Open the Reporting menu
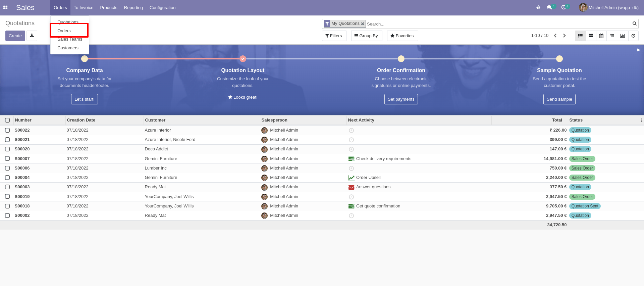The width and height of the screenshot is (644, 286). click(133, 7)
